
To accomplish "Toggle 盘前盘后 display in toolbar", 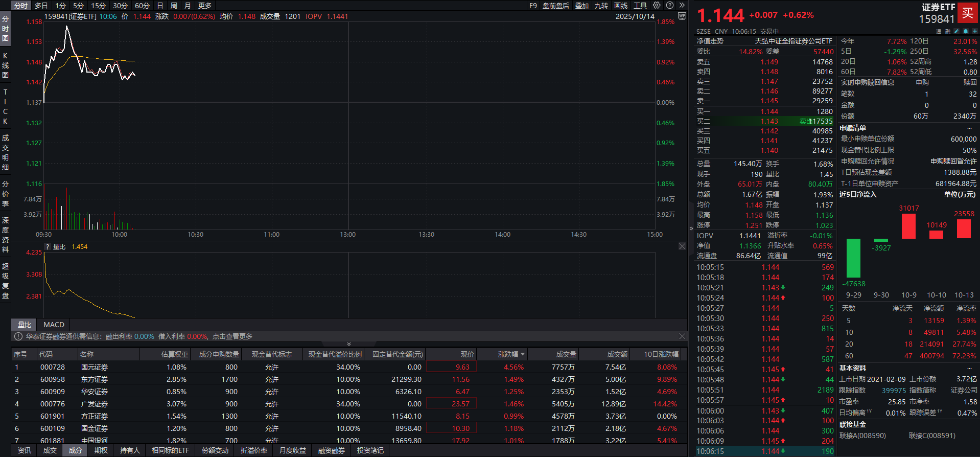I will click(x=555, y=6).
